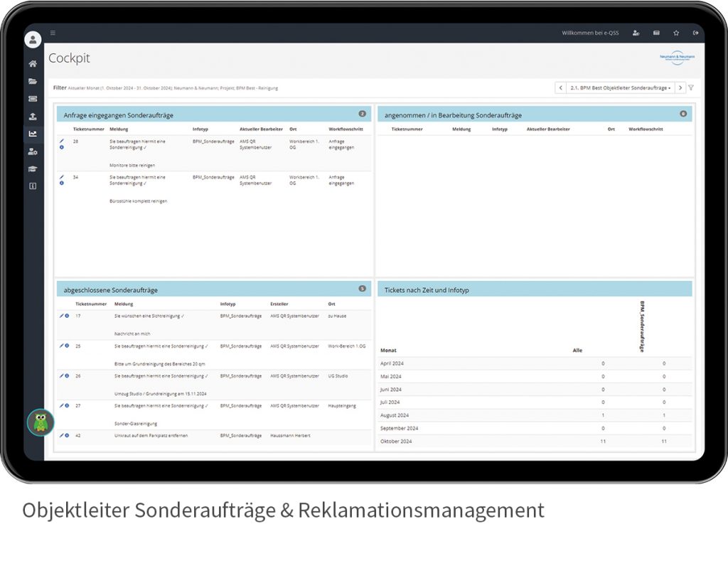Select the info icon of ticket 28

[x=62, y=148]
